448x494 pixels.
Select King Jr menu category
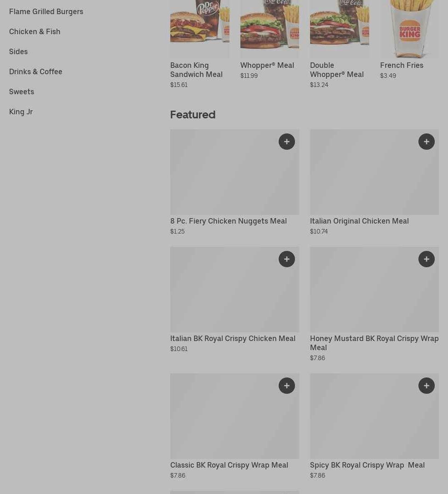(x=21, y=112)
